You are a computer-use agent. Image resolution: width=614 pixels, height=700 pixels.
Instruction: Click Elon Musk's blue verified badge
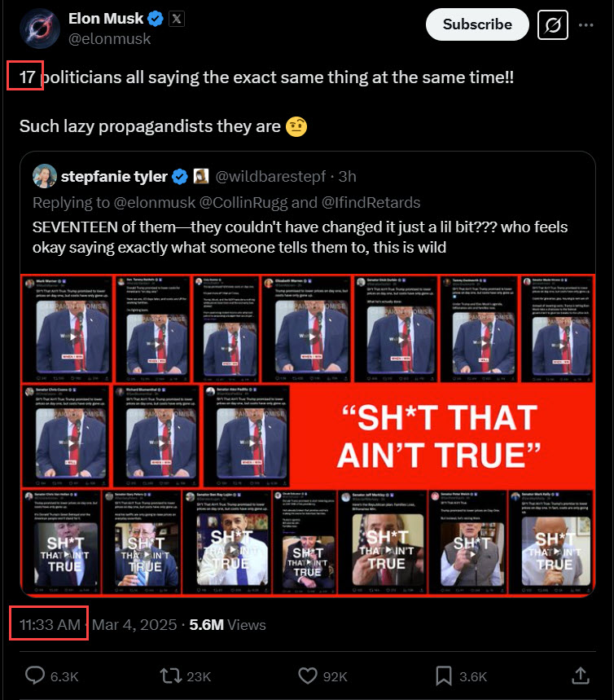(x=156, y=19)
